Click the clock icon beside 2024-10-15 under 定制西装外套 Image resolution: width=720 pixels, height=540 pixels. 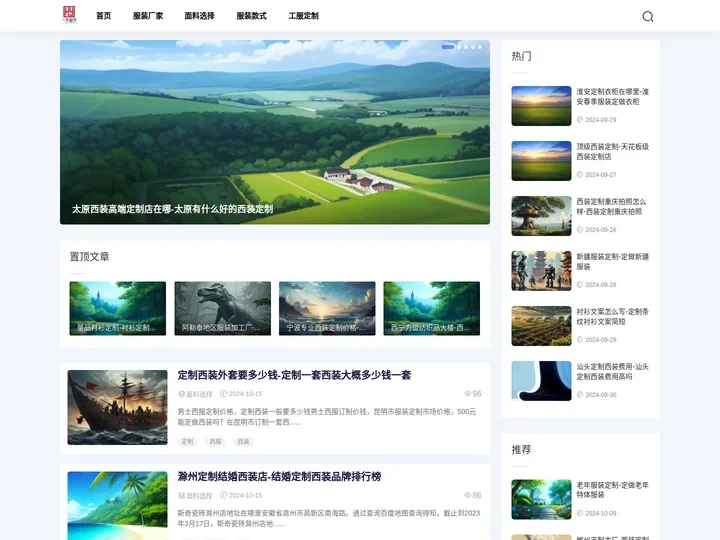click(224, 394)
